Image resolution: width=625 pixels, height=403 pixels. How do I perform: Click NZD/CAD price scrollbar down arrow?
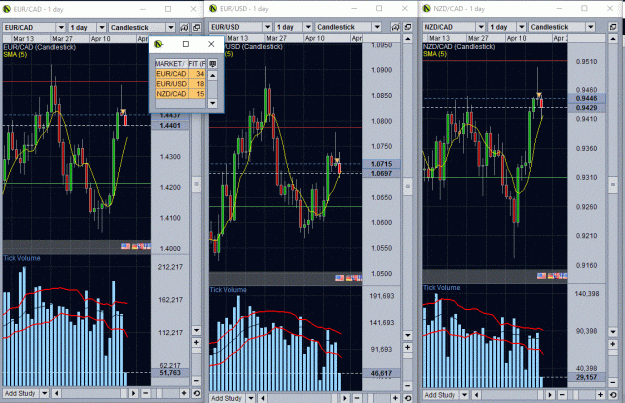pos(613,331)
